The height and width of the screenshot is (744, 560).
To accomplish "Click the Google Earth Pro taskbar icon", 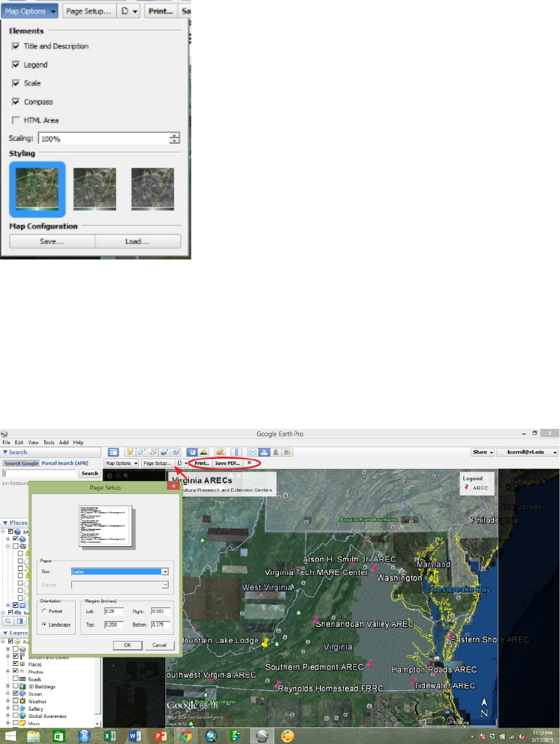I will (x=261, y=736).
